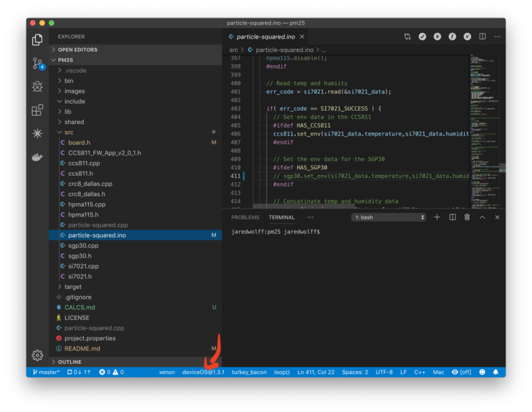Image resolution: width=532 pixels, height=412 pixels.
Task: Expand the include folder
Action: pos(74,101)
